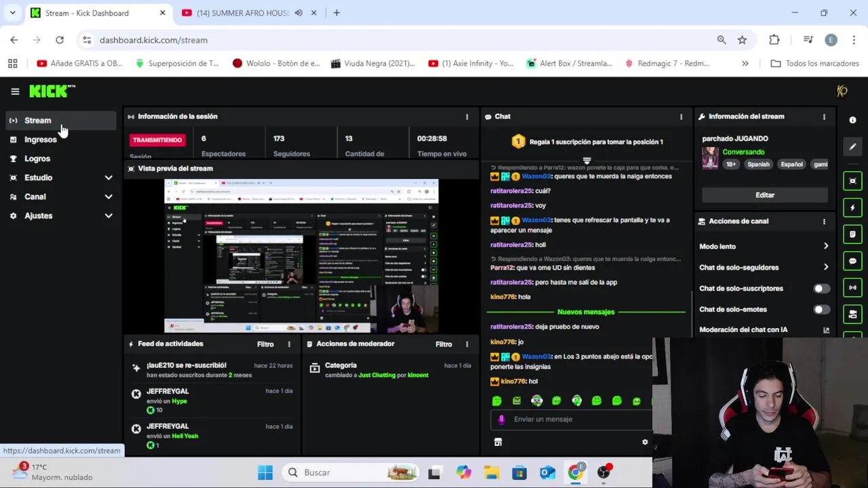The height and width of the screenshot is (488, 868).
Task: Bookmark this page with the star icon
Action: point(742,40)
